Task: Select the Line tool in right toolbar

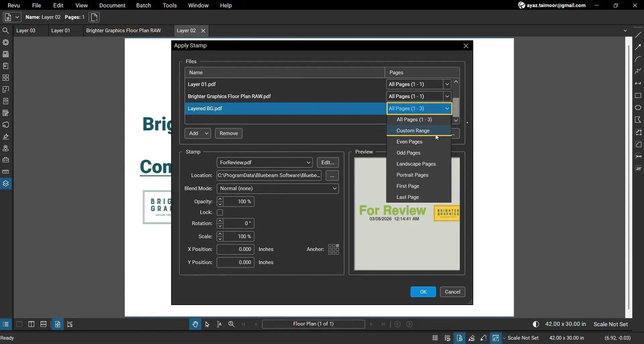Action: (x=638, y=35)
